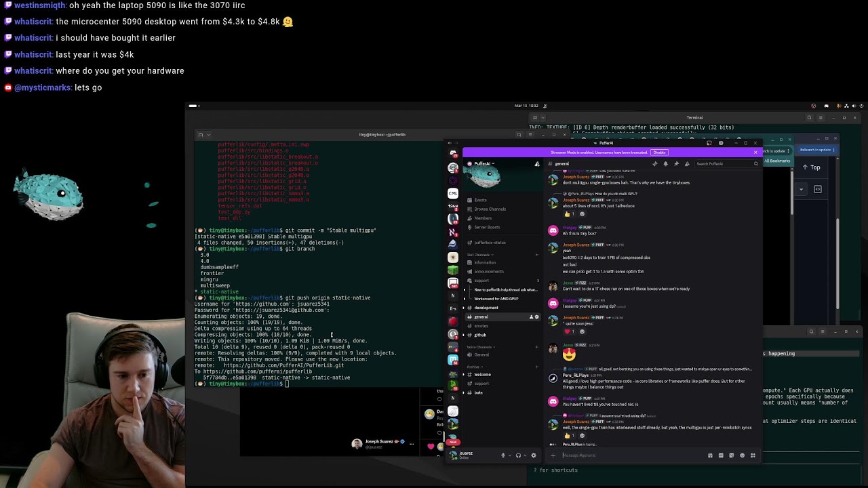Open user settings gear beside jsuarez

pos(533,455)
